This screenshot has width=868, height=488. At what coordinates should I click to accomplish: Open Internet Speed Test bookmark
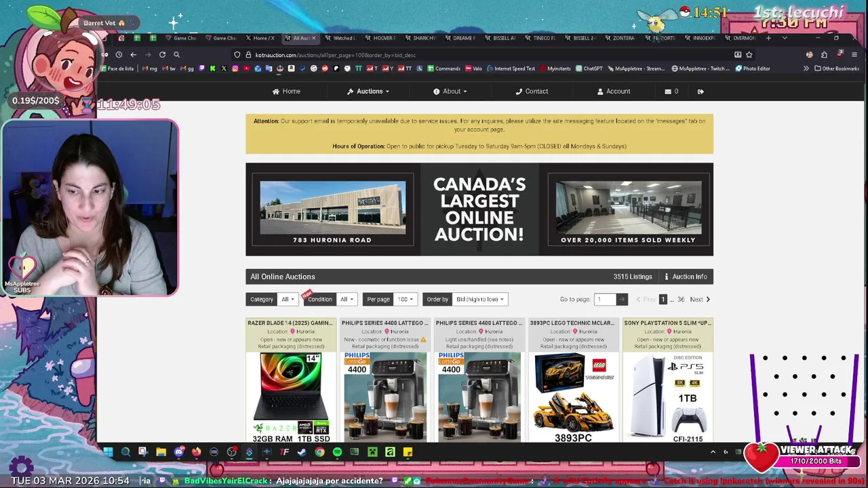point(510,68)
